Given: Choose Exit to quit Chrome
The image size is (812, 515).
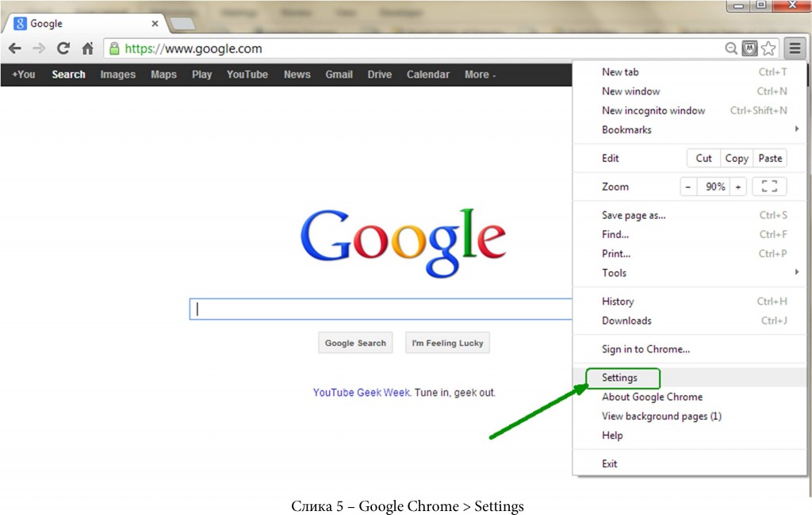Looking at the screenshot, I should pyautogui.click(x=690, y=463).
